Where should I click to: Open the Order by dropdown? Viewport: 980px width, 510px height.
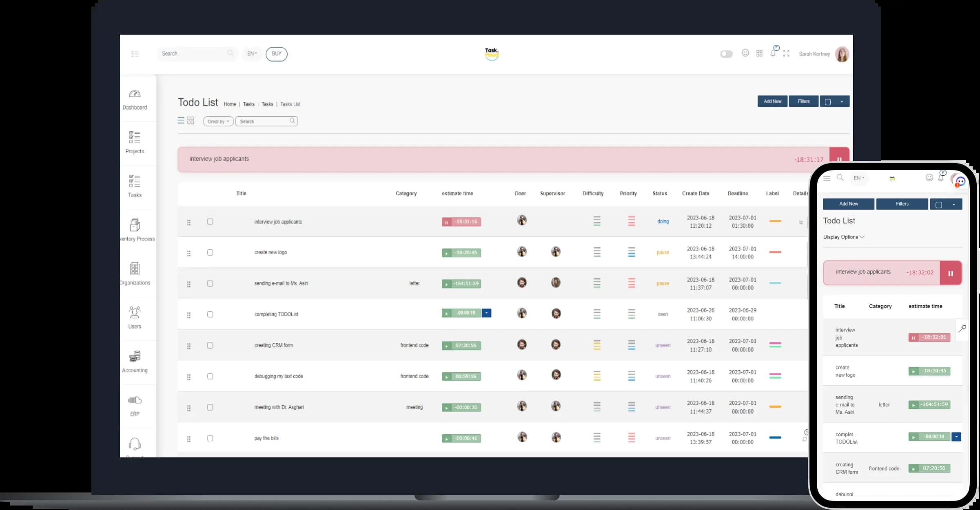coord(218,121)
